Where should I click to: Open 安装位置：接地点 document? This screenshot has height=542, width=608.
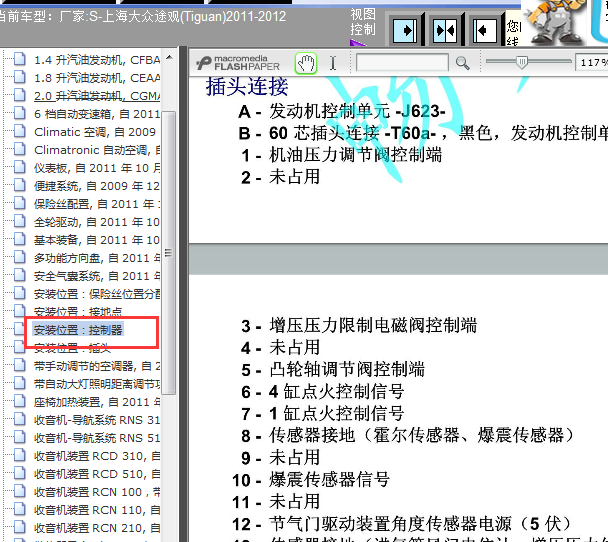click(x=78, y=312)
